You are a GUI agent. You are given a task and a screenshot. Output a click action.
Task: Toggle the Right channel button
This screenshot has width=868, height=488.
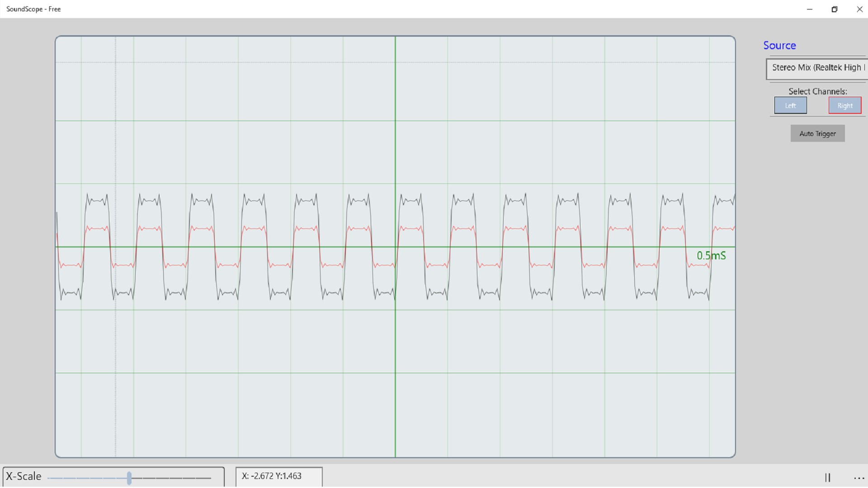844,105
